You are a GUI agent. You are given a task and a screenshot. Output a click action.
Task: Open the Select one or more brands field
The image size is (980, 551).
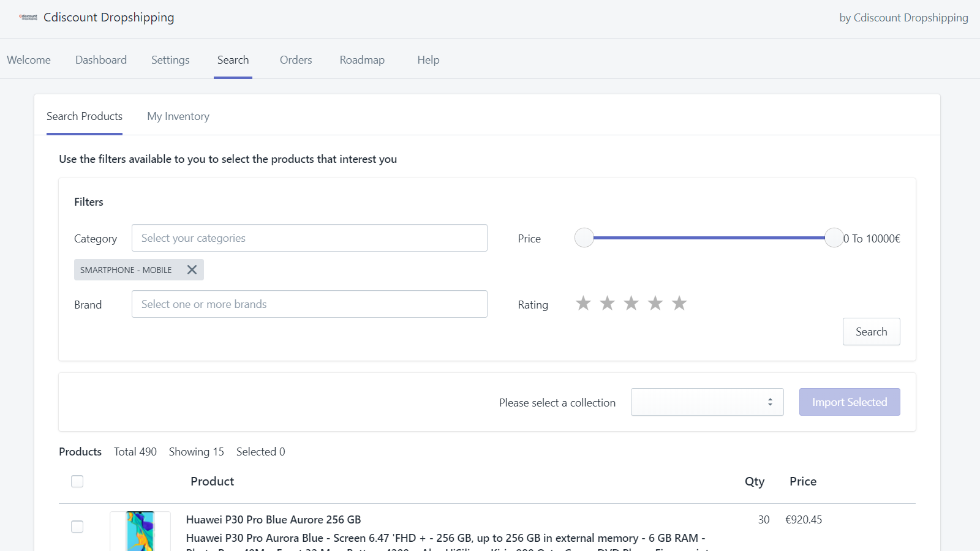point(309,304)
